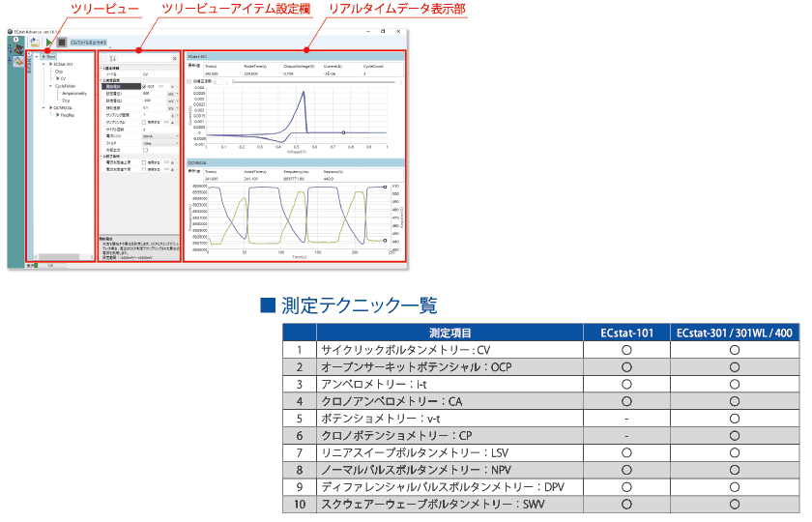Start measurement with green play button
Image resolution: width=812 pixels, height=522 pixels.
[x=48, y=43]
